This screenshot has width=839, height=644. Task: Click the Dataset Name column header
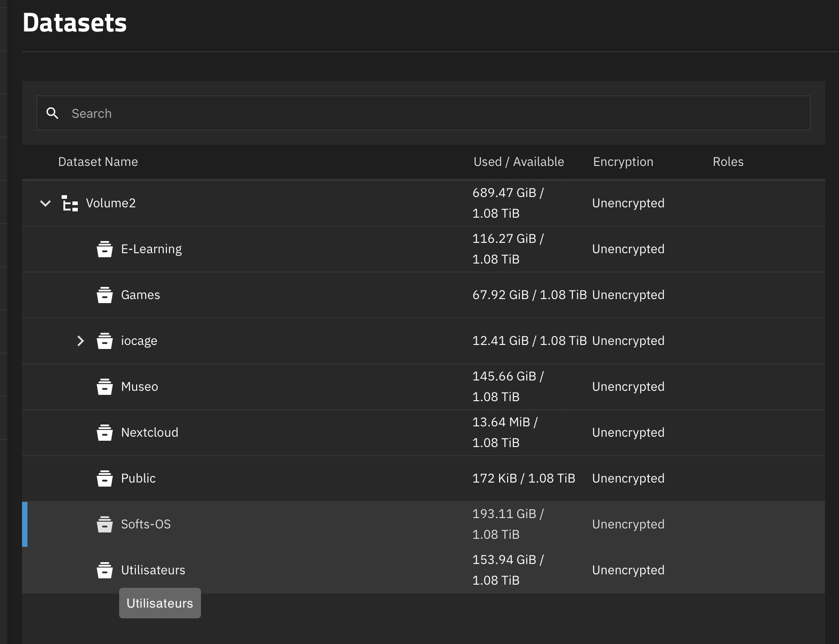click(98, 162)
